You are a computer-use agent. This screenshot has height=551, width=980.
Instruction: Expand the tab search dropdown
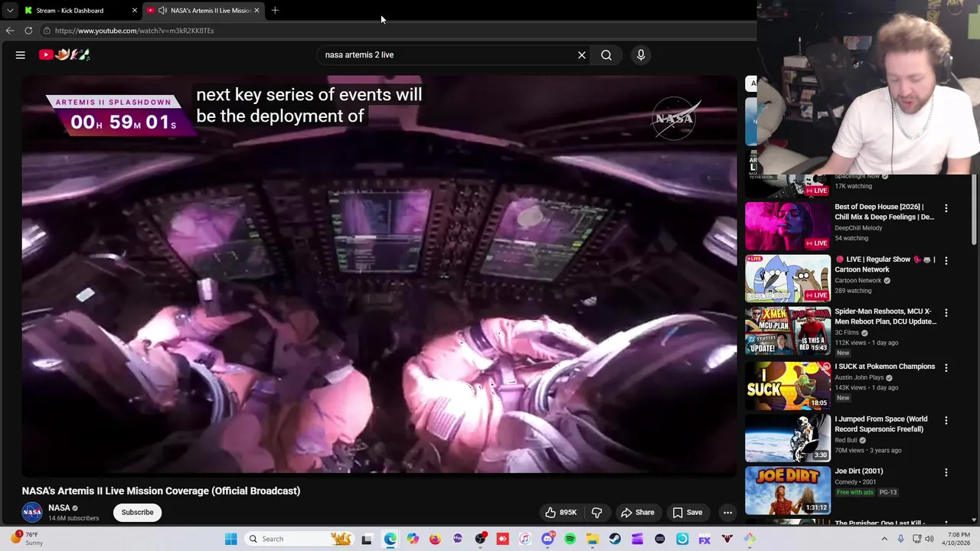point(9,10)
